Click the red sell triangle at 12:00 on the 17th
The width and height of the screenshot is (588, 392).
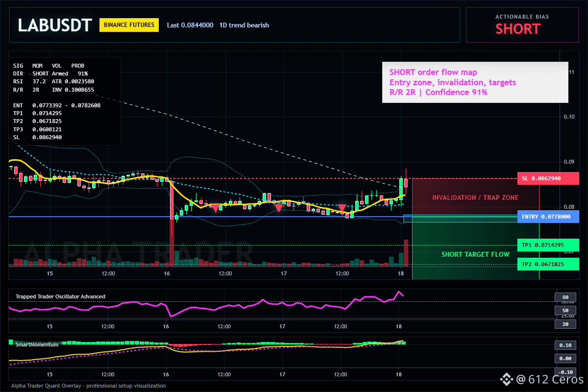point(342,208)
